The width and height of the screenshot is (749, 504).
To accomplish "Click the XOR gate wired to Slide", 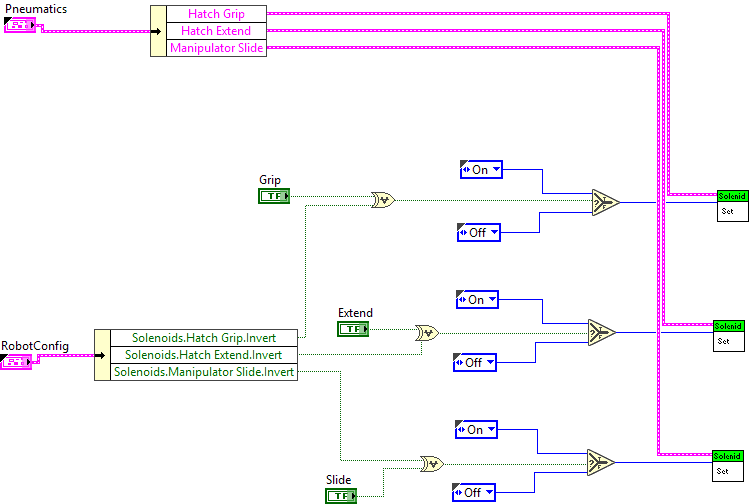I will [x=432, y=464].
